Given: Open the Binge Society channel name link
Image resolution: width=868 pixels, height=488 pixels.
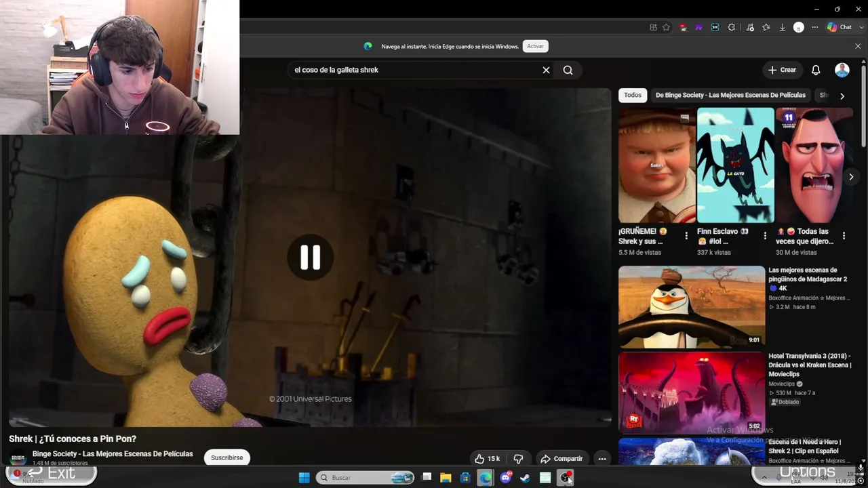Looking at the screenshot, I should tap(113, 454).
